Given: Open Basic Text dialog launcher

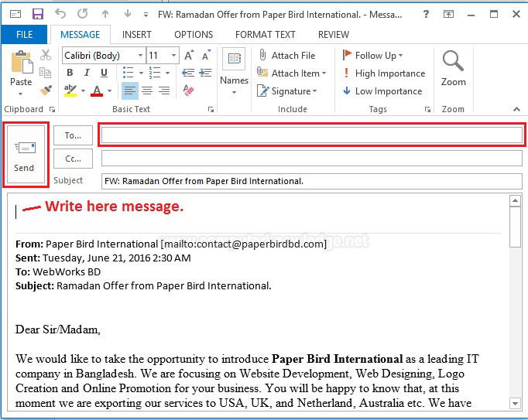Looking at the screenshot, I should pos(211,109).
